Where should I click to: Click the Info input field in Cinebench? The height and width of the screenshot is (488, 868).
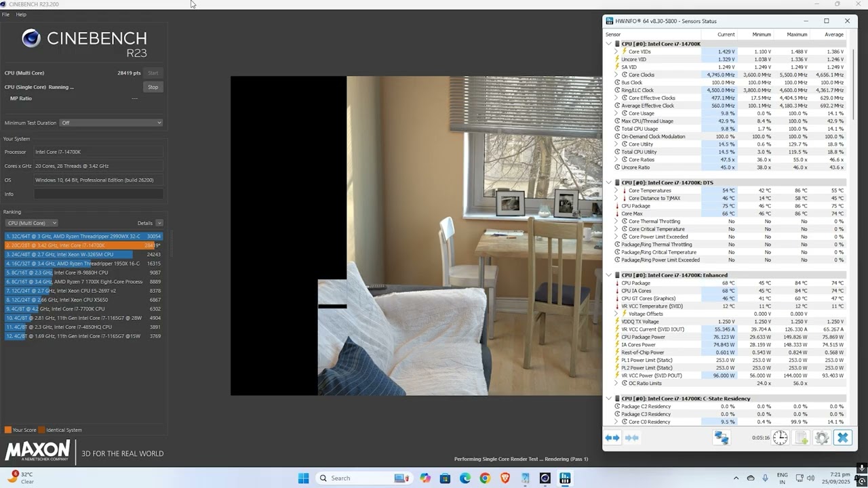coord(99,194)
